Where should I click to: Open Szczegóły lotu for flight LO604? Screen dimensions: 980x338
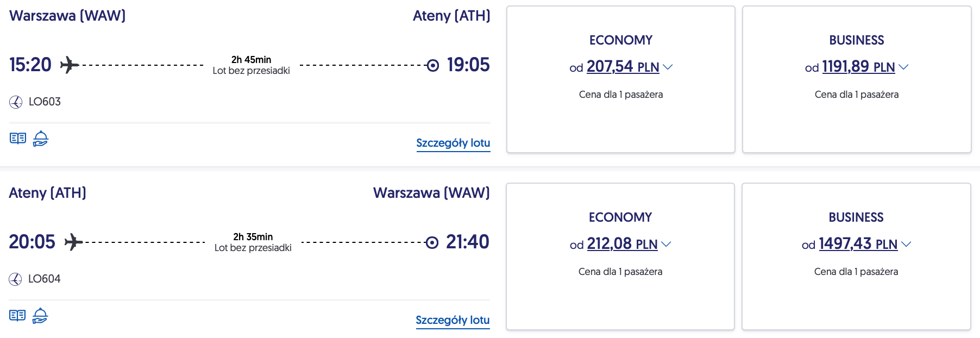[453, 320]
